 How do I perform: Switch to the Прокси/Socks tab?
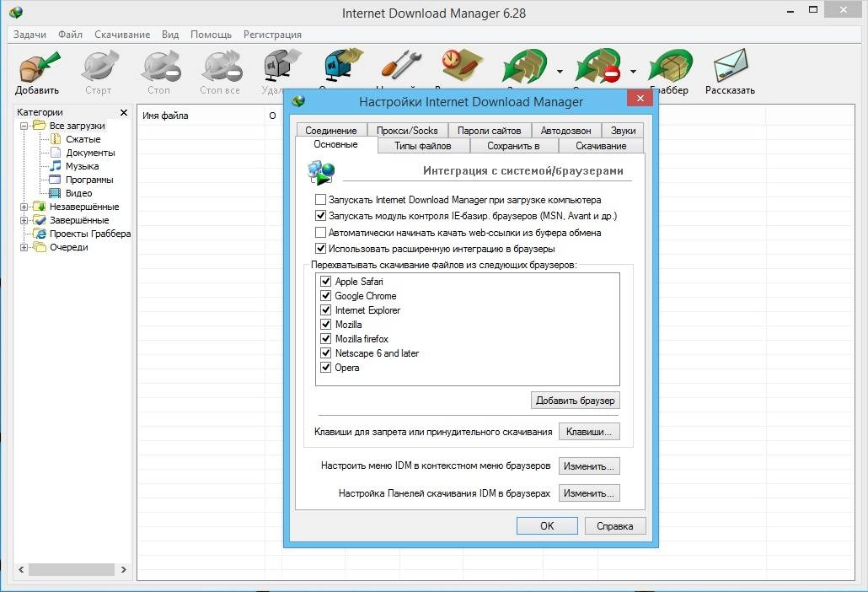pos(407,130)
